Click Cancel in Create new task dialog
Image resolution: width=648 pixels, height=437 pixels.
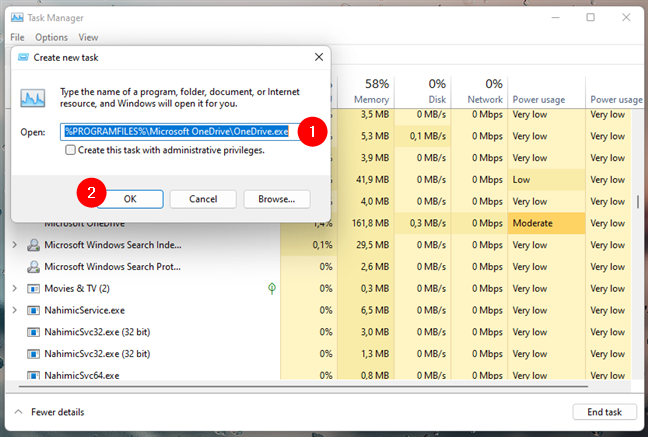click(x=202, y=199)
